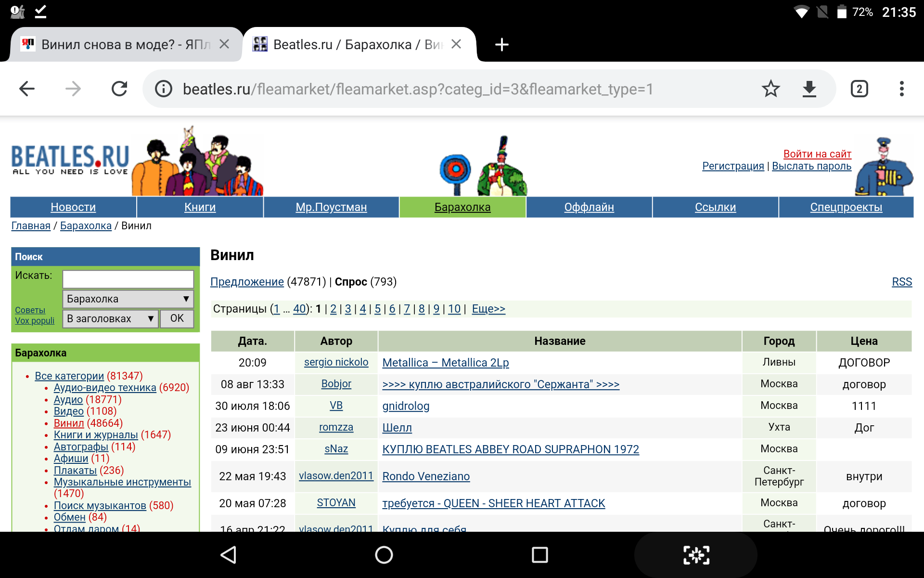The width and height of the screenshot is (924, 578).
Task: Open the 'Все категории' category link
Action: 69,376
